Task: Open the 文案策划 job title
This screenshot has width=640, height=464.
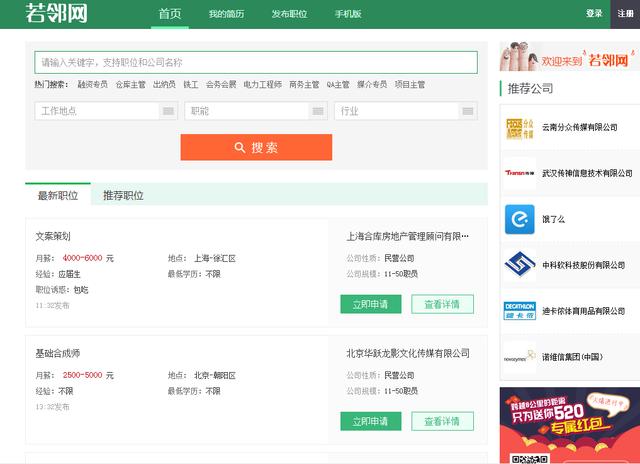Action: 53,236
